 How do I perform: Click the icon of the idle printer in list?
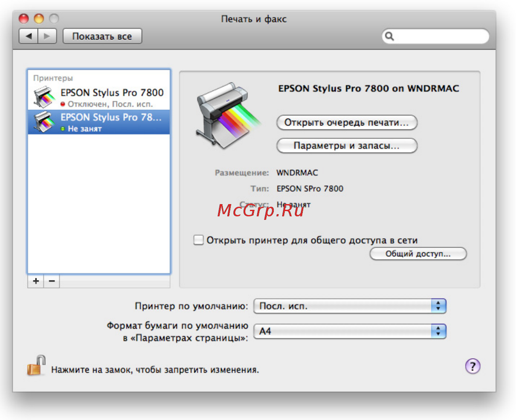click(44, 122)
